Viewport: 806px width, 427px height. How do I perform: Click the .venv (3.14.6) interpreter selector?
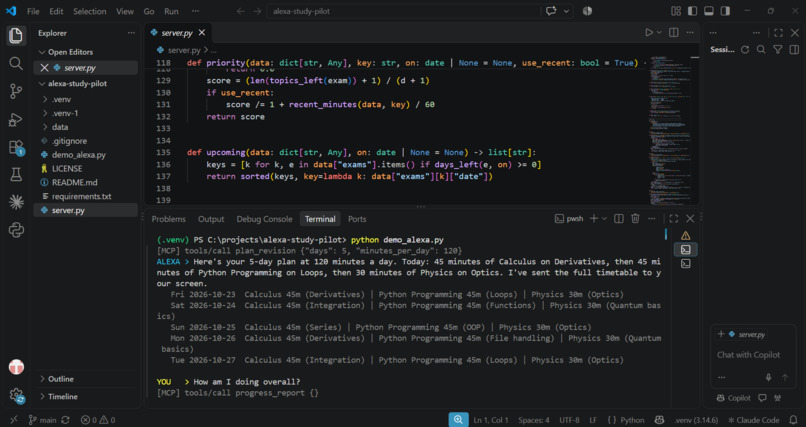point(697,420)
